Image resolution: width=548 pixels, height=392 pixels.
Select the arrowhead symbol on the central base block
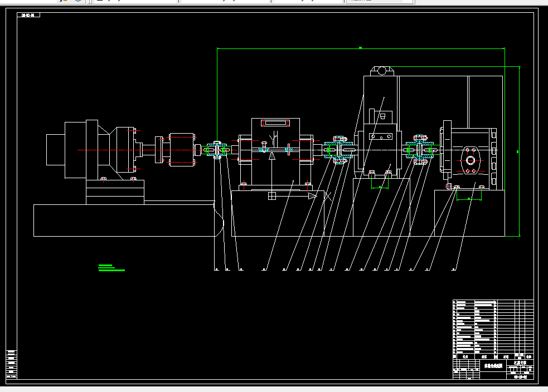(312, 196)
